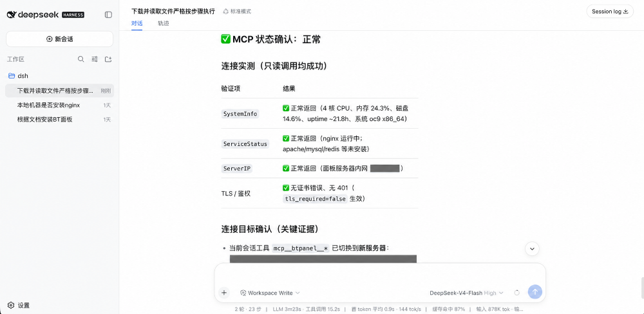
Task: Click the HARNESS badge
Action: tap(73, 15)
